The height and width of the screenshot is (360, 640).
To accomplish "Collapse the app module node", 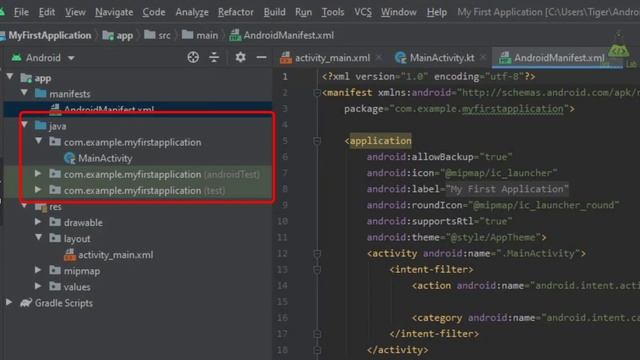I will (x=10, y=77).
